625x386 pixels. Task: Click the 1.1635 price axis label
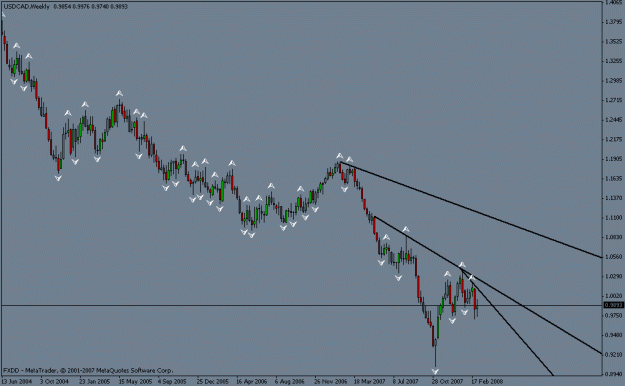(x=613, y=178)
